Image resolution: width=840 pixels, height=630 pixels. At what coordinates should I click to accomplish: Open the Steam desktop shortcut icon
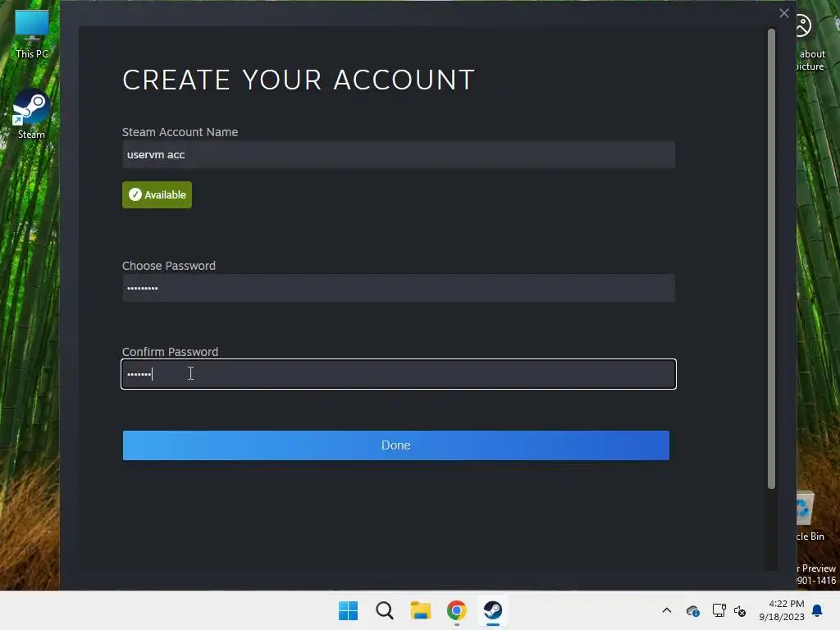pos(31,114)
